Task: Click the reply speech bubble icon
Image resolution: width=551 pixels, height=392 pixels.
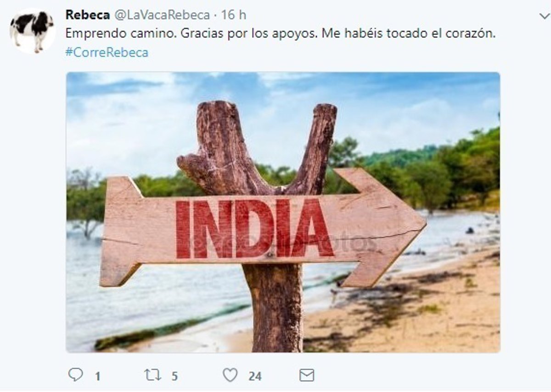Action: [x=75, y=375]
